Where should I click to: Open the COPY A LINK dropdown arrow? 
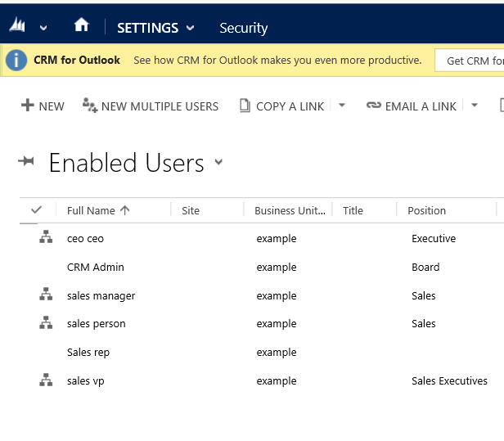point(342,105)
